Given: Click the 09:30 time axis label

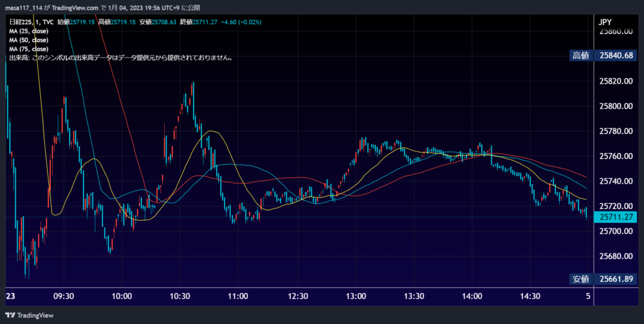Looking at the screenshot, I should (64, 296).
